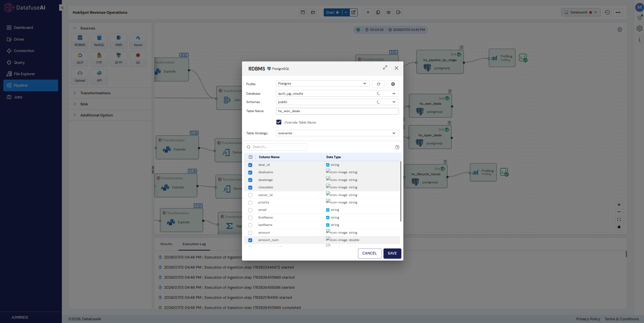
Task: Expand the Sink section
Action: tap(110, 104)
